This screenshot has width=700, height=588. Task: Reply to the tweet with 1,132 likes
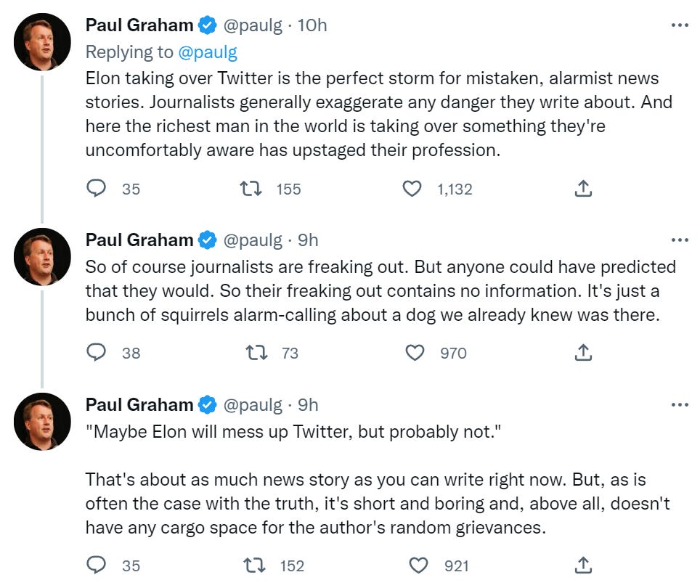pos(97,189)
